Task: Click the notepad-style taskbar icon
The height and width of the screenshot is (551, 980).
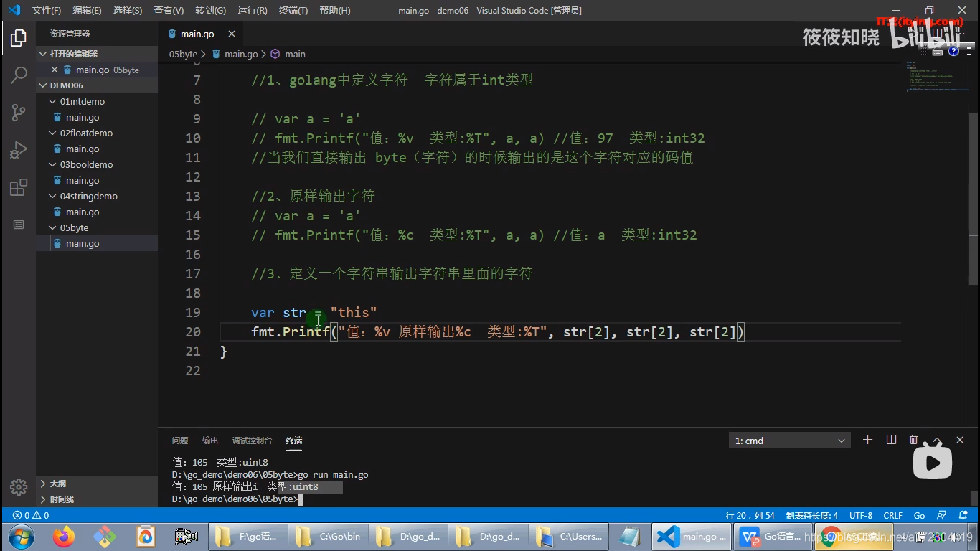Action: point(629,537)
